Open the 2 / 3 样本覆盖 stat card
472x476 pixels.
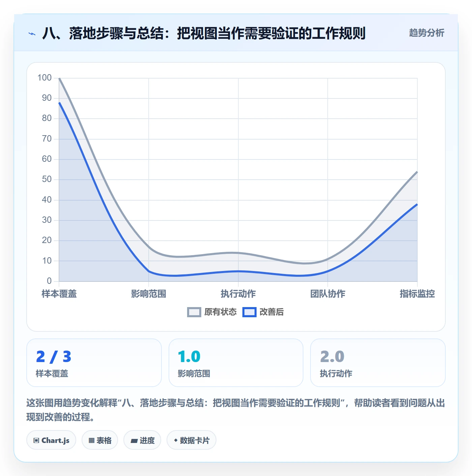click(94, 363)
